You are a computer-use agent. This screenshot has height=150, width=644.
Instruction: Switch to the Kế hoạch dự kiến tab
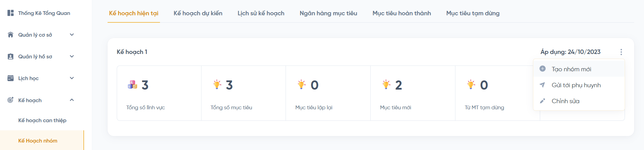click(198, 13)
